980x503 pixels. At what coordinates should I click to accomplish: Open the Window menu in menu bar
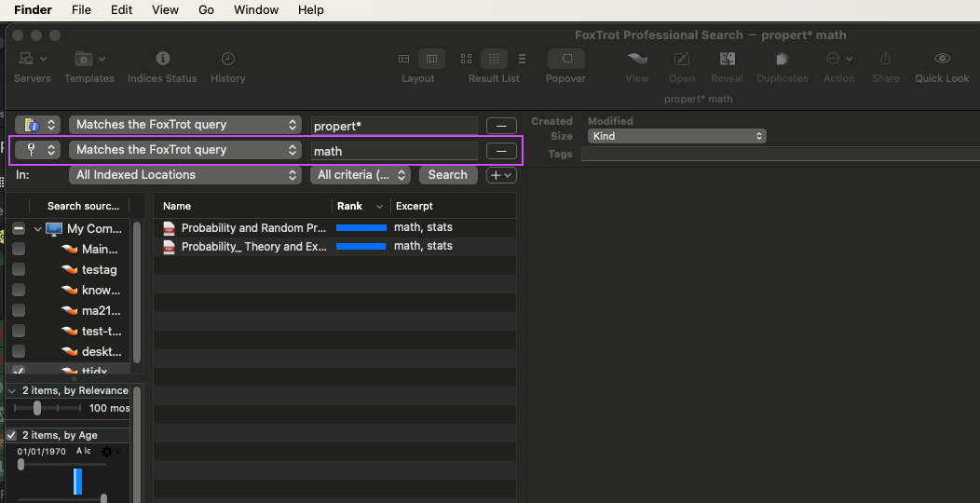coord(256,10)
